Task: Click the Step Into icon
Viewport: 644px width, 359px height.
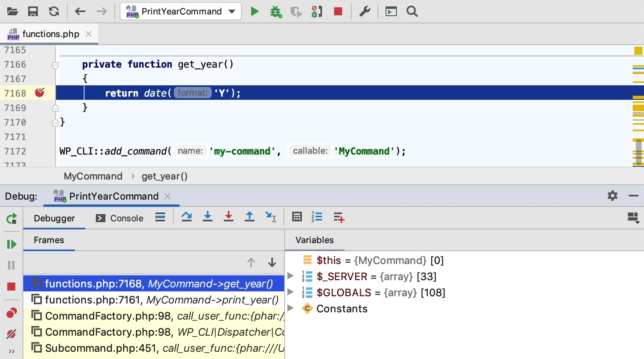Action: [x=208, y=217]
